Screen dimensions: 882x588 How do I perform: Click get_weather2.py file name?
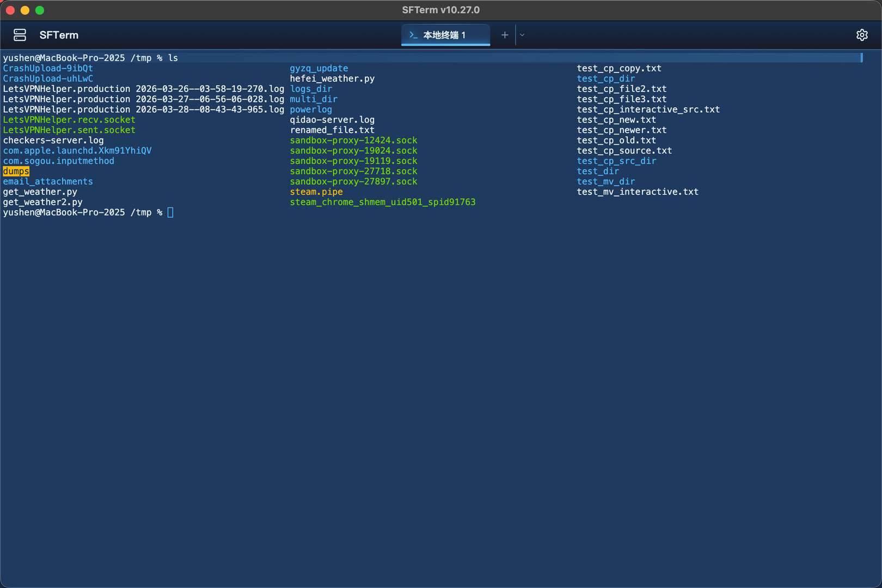(x=43, y=203)
